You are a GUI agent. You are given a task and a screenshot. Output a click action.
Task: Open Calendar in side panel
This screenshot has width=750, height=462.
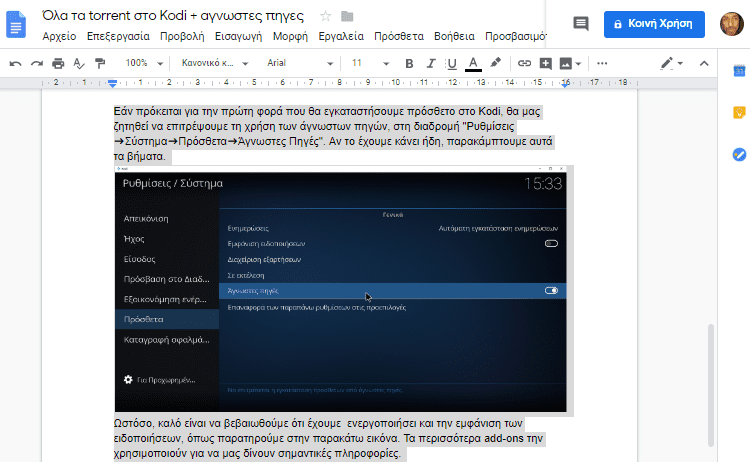pyautogui.click(x=739, y=71)
